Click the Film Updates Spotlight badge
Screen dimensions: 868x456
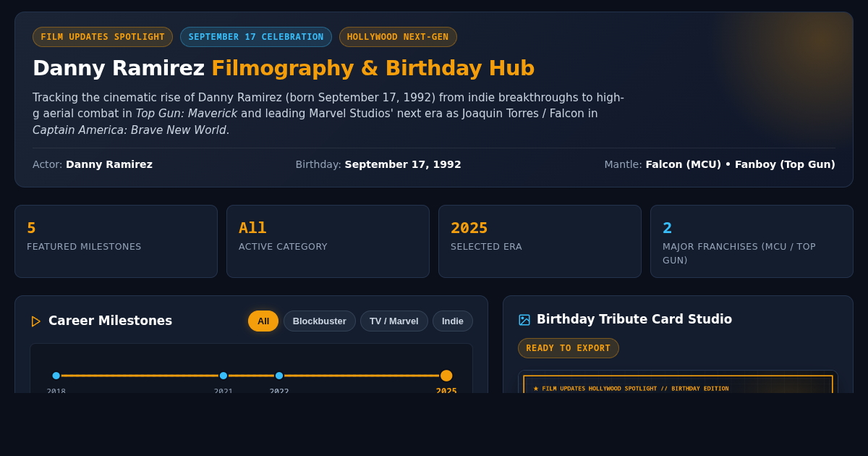click(x=103, y=37)
